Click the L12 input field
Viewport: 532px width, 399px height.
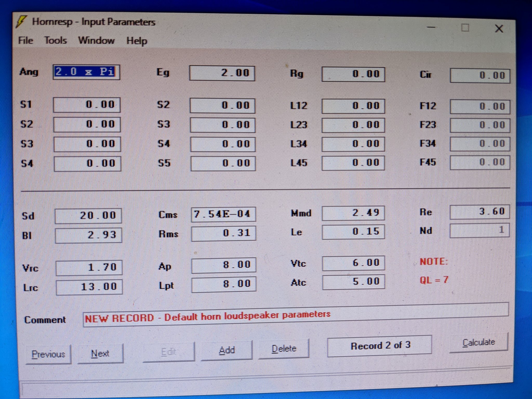pyautogui.click(x=353, y=106)
